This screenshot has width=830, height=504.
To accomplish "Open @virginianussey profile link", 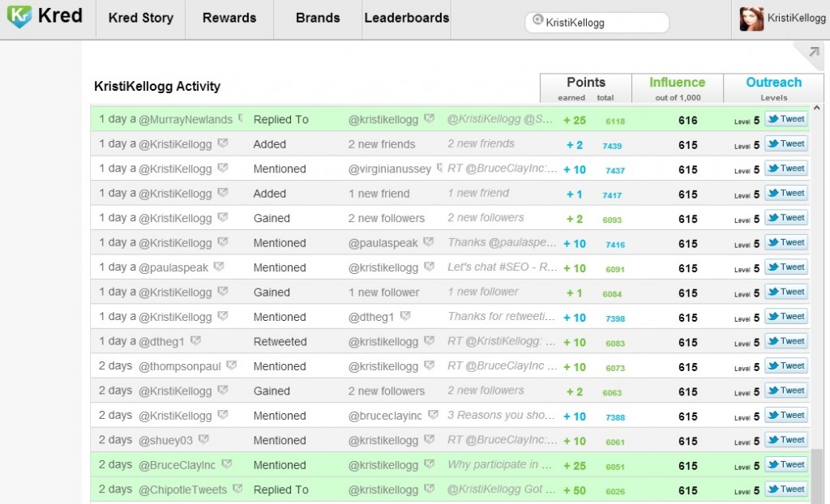I will click(x=390, y=169).
